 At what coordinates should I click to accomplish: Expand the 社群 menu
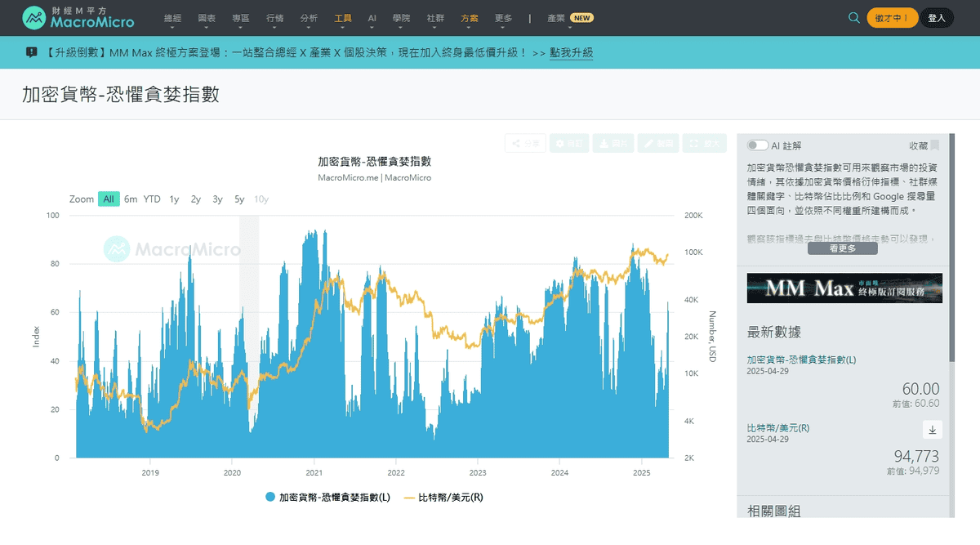[435, 17]
